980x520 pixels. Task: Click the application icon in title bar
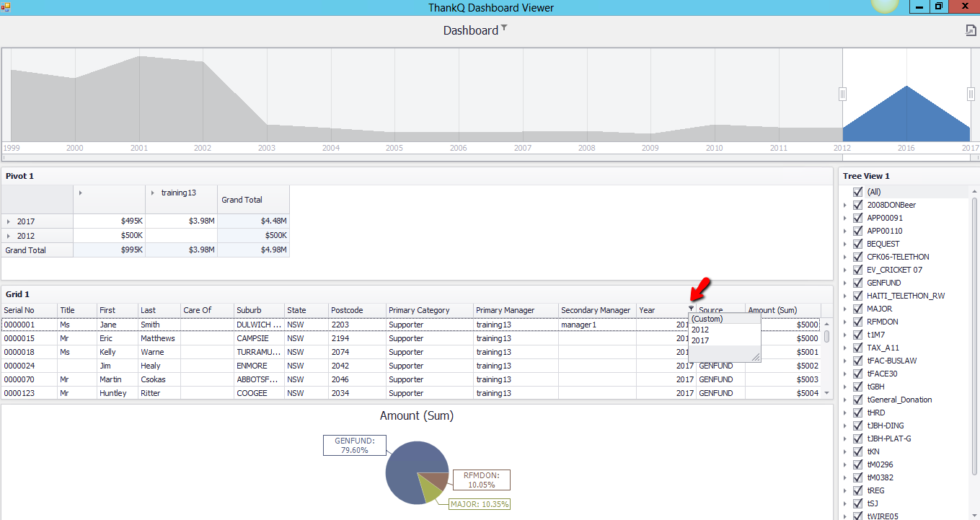click(x=5, y=6)
